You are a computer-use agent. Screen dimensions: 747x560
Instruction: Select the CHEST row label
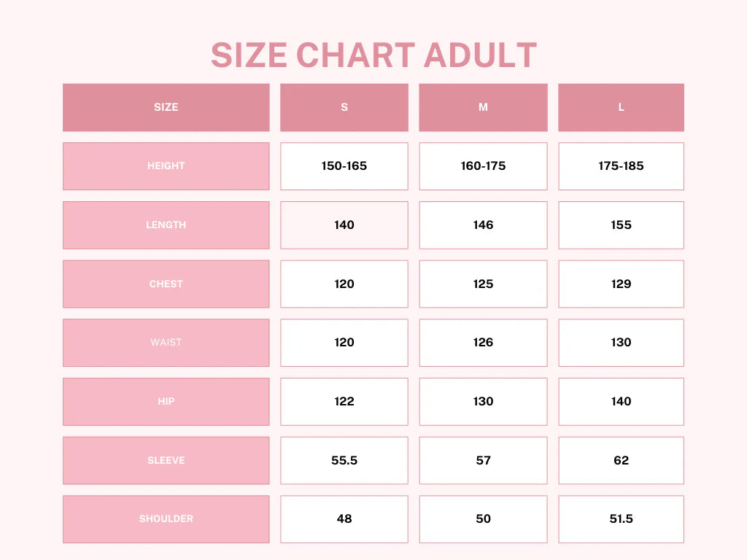coord(166,284)
